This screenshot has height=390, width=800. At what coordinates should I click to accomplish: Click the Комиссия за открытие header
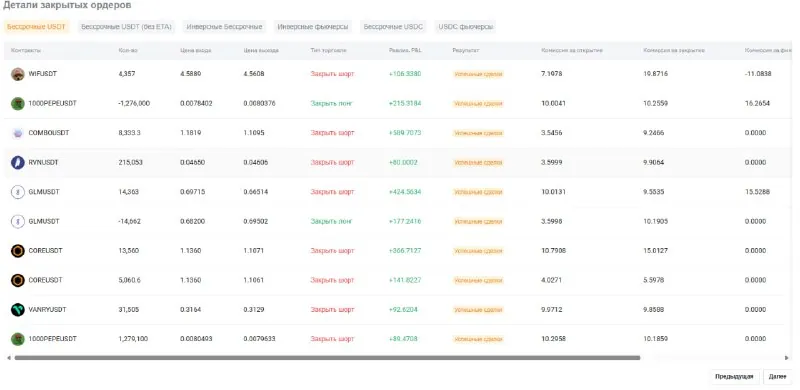coord(572,51)
